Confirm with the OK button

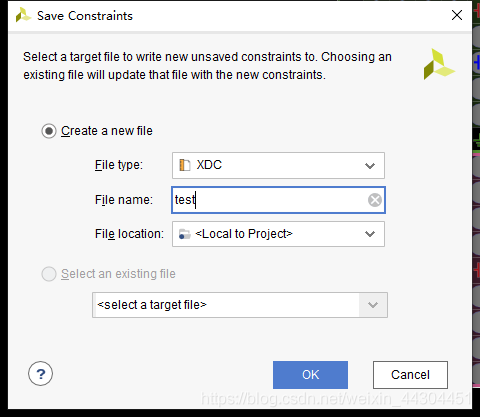(310, 375)
